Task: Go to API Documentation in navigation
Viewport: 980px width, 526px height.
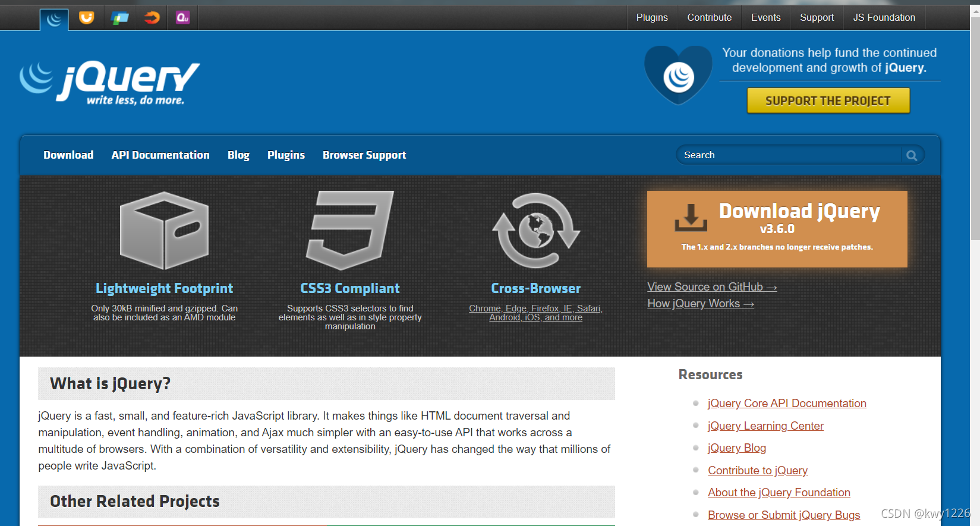Action: point(160,155)
